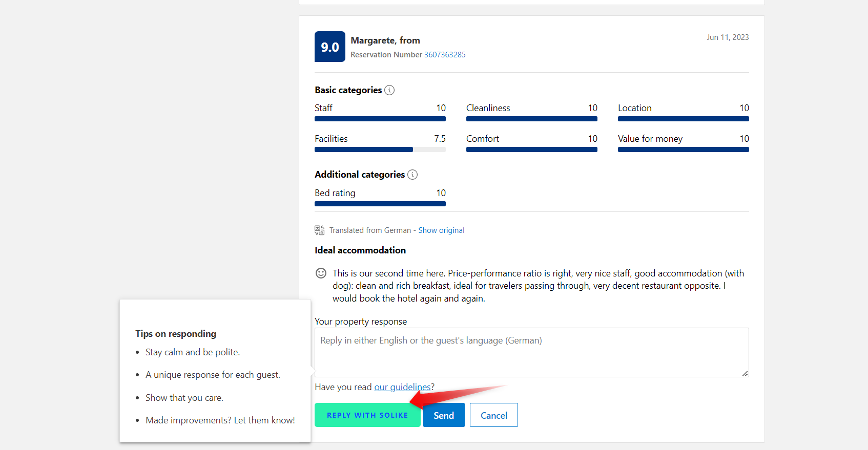Click the 9.0 review score badge
The height and width of the screenshot is (450, 868).
(329, 47)
